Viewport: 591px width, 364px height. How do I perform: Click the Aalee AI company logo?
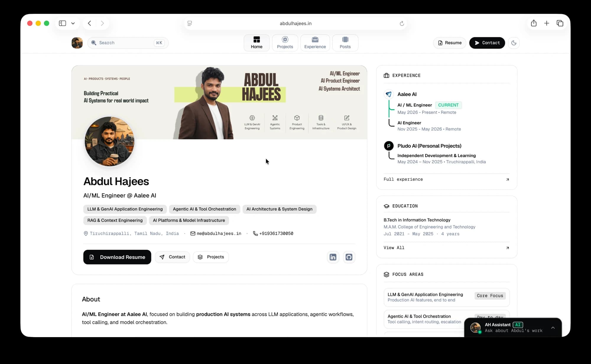[389, 94]
